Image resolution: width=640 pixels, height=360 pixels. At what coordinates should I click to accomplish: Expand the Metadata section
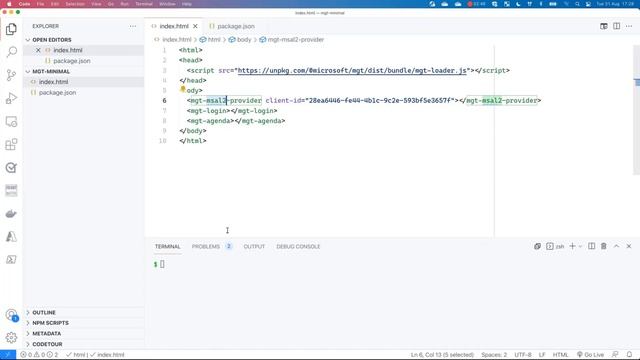(47, 333)
